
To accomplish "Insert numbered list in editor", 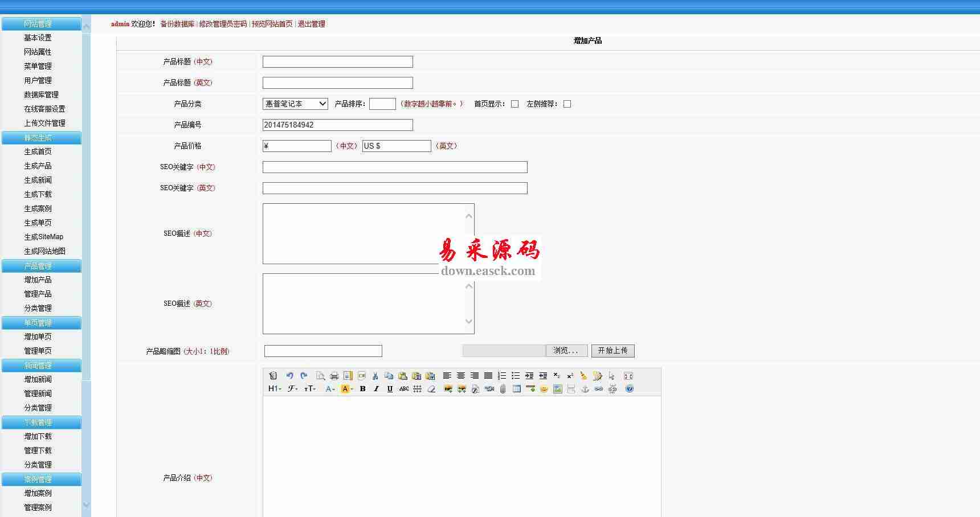I will (x=502, y=376).
